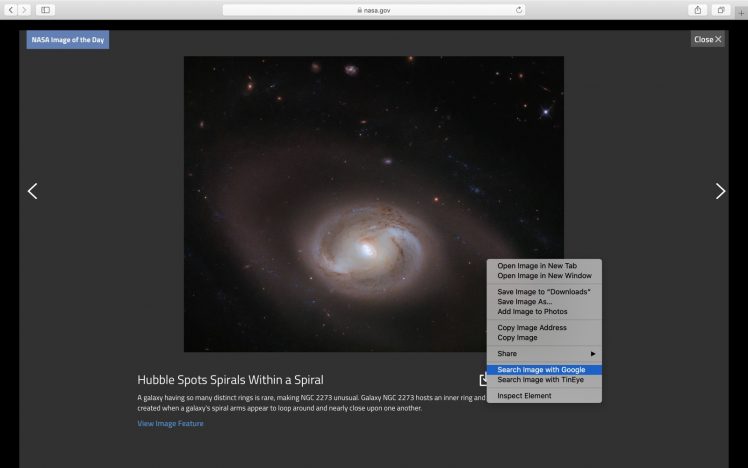
Task: Choose Save Image to "Downloads"
Action: tap(544, 292)
